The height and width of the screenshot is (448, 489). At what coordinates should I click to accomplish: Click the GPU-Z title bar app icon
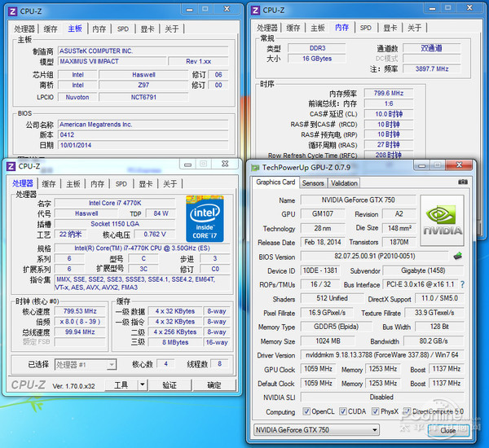click(254, 167)
